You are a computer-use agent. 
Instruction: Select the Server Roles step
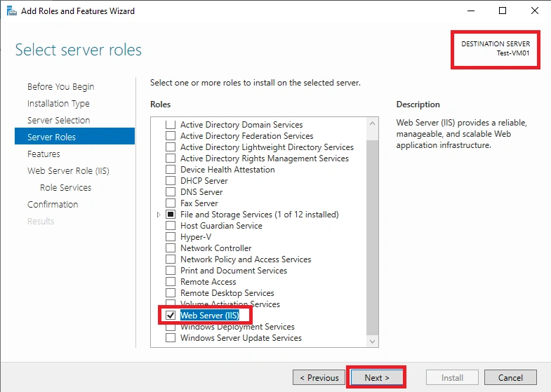[x=74, y=136]
